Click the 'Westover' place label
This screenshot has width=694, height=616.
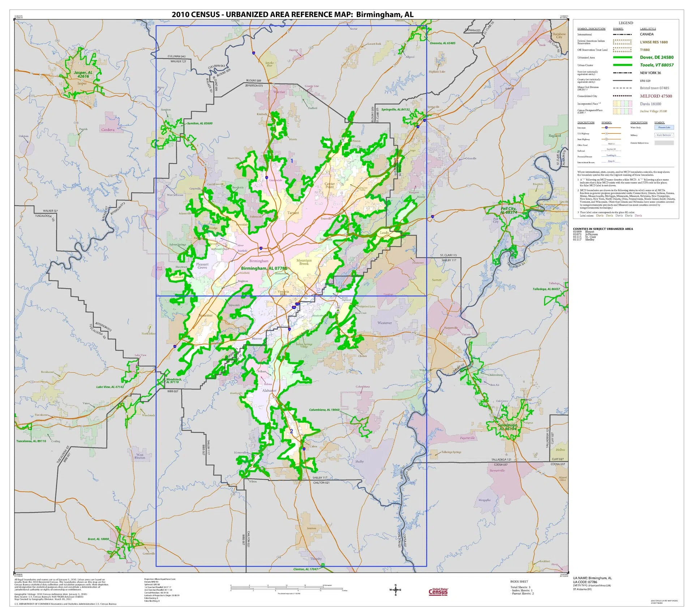385,323
